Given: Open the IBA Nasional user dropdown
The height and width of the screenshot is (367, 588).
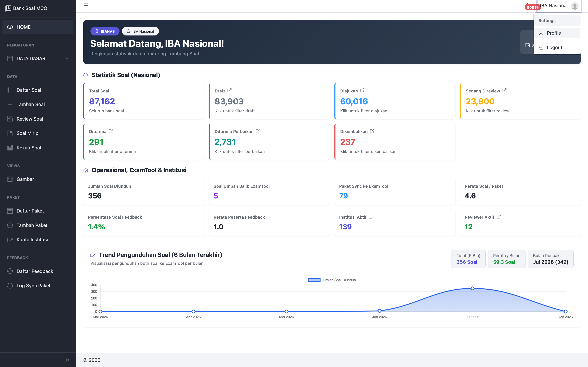Looking at the screenshot, I should pos(559,6).
